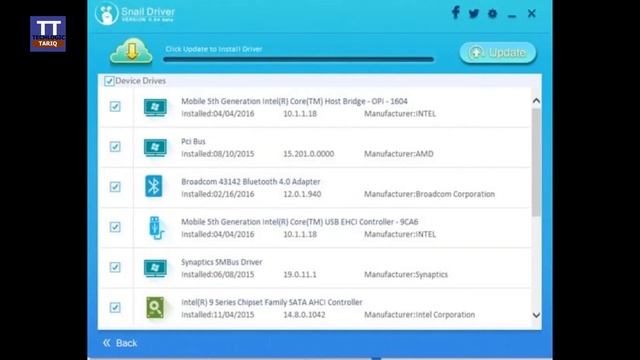This screenshot has height=360, width=640.
Task: Click Manufacturer:Broadcom Corporation text
Action: [x=429, y=194]
